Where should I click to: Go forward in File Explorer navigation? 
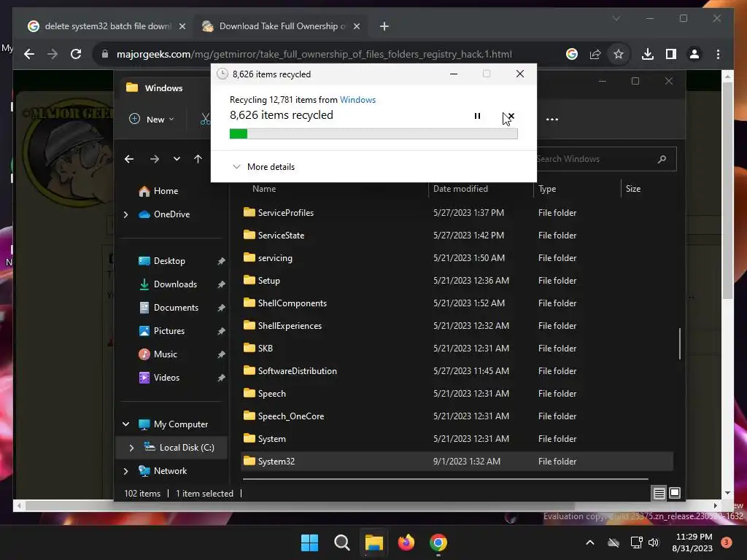(155, 158)
